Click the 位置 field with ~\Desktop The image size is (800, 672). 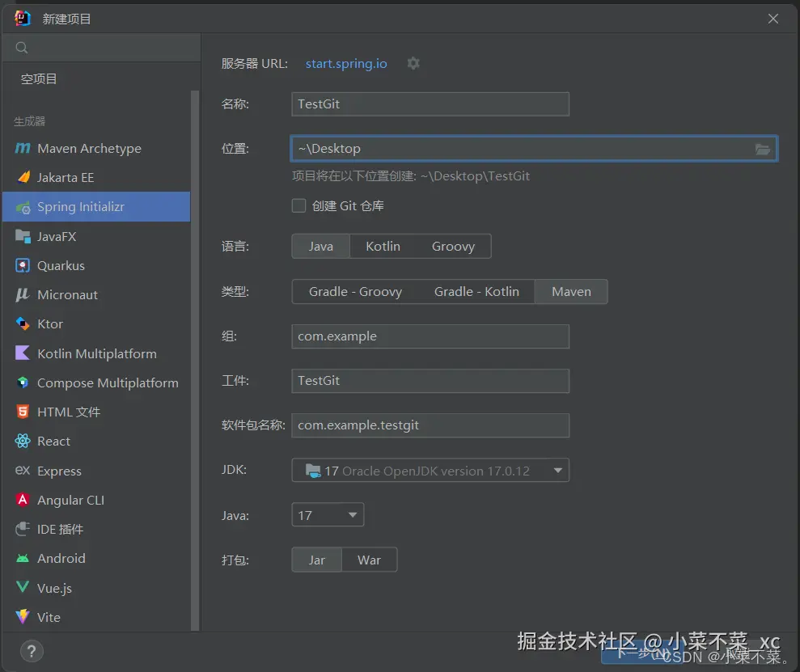pos(534,148)
